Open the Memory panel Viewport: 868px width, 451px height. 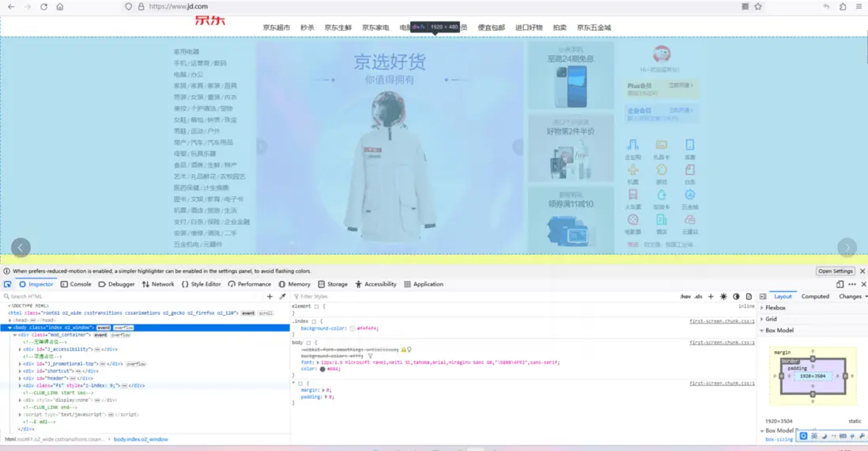(295, 284)
